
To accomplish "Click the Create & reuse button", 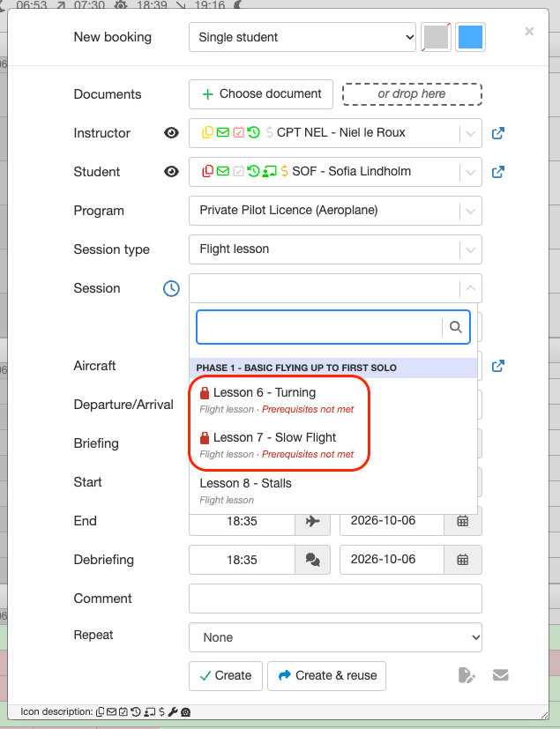I will click(x=326, y=675).
